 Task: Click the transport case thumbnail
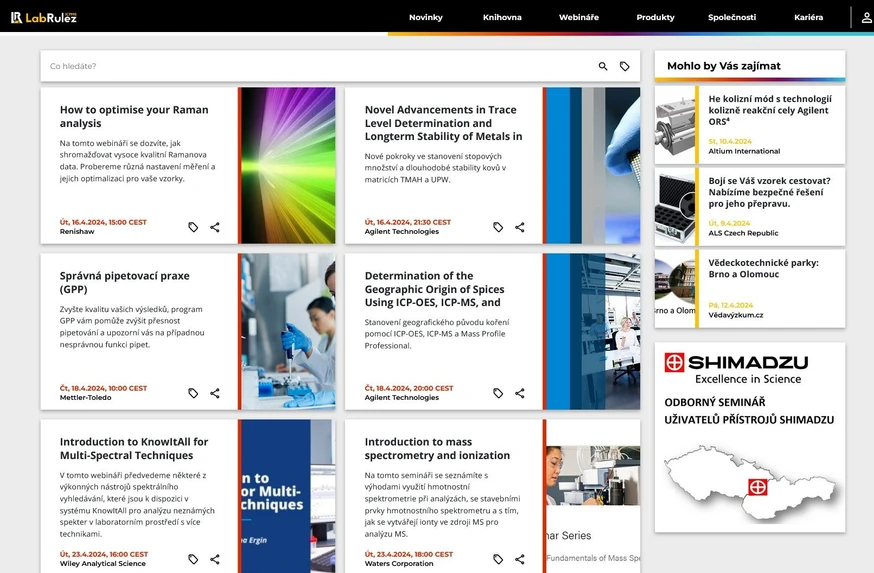pyautogui.click(x=675, y=207)
